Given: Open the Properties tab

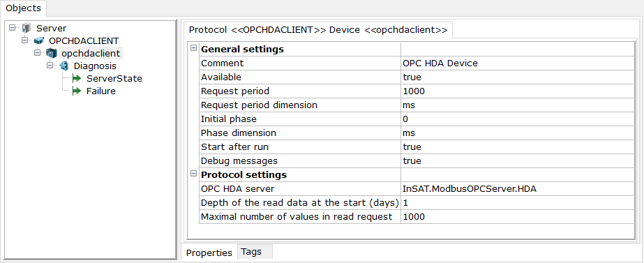Looking at the screenshot, I should click(x=209, y=253).
